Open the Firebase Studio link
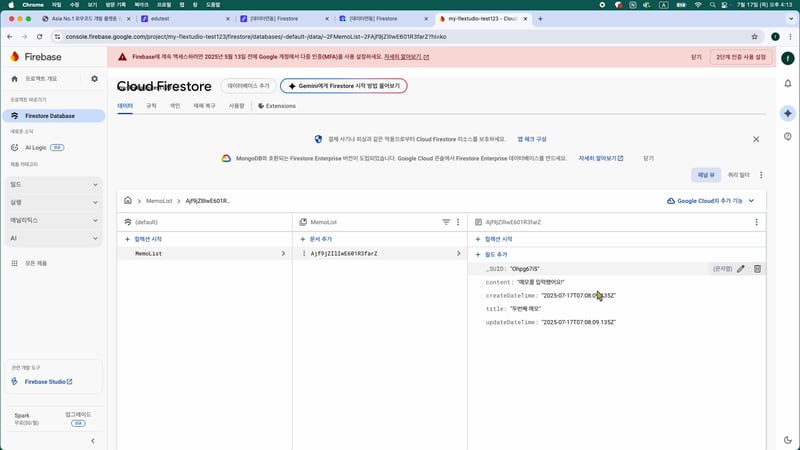Viewport: 800px width, 450px height. click(x=46, y=381)
